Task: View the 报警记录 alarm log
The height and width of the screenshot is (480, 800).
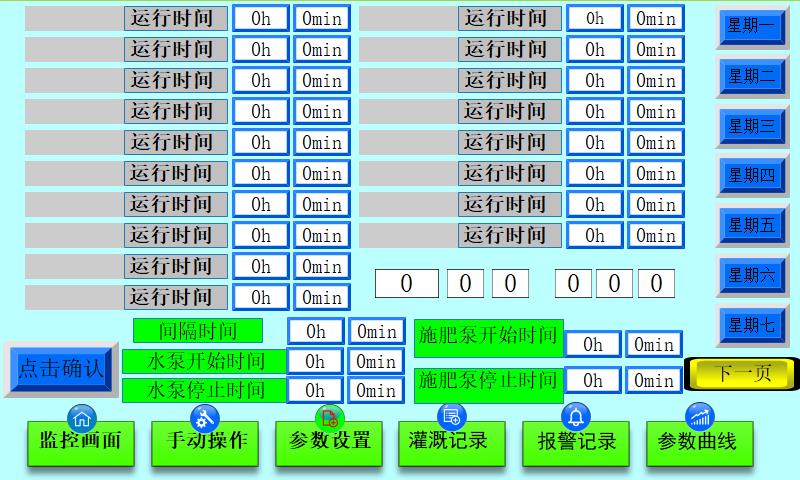Action: pyautogui.click(x=576, y=443)
